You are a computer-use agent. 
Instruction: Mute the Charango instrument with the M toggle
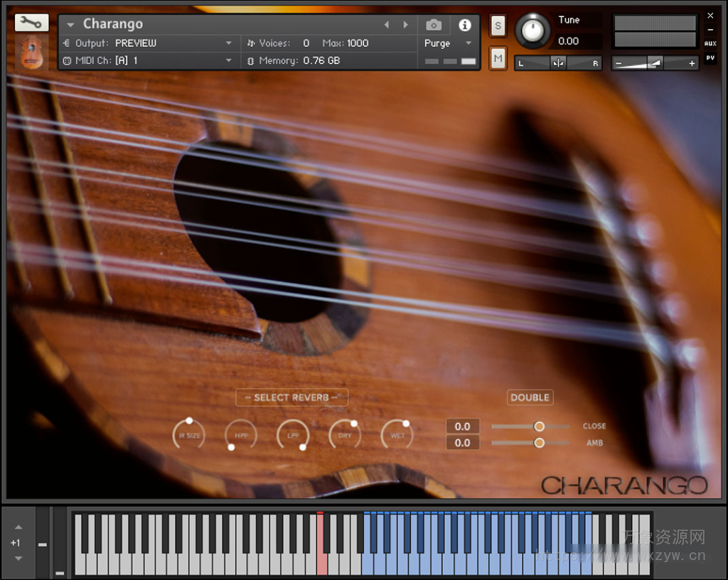click(498, 59)
